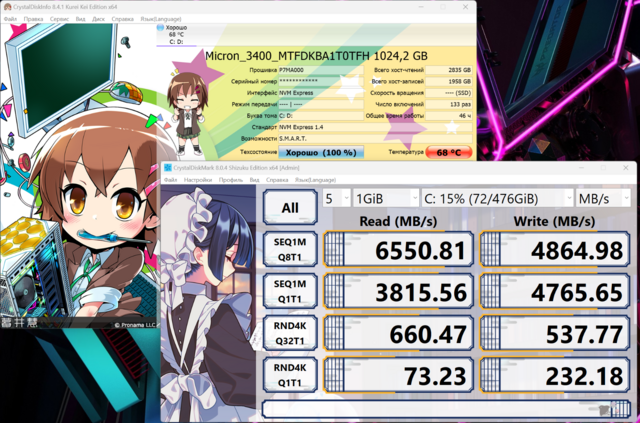Click RND4K Q32T1 write result 537.77
The image size is (640, 423).
[555, 333]
